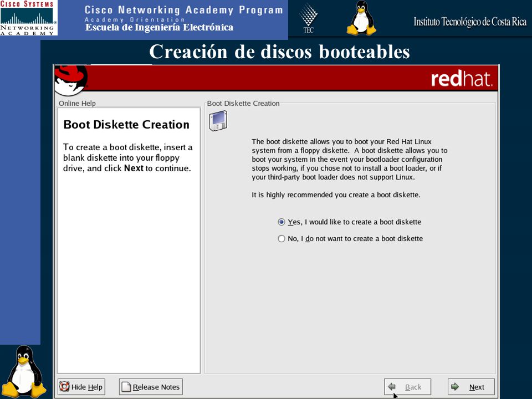Select Yes, create a boot diskette option
This screenshot has width=532, height=399.
pyautogui.click(x=350, y=222)
